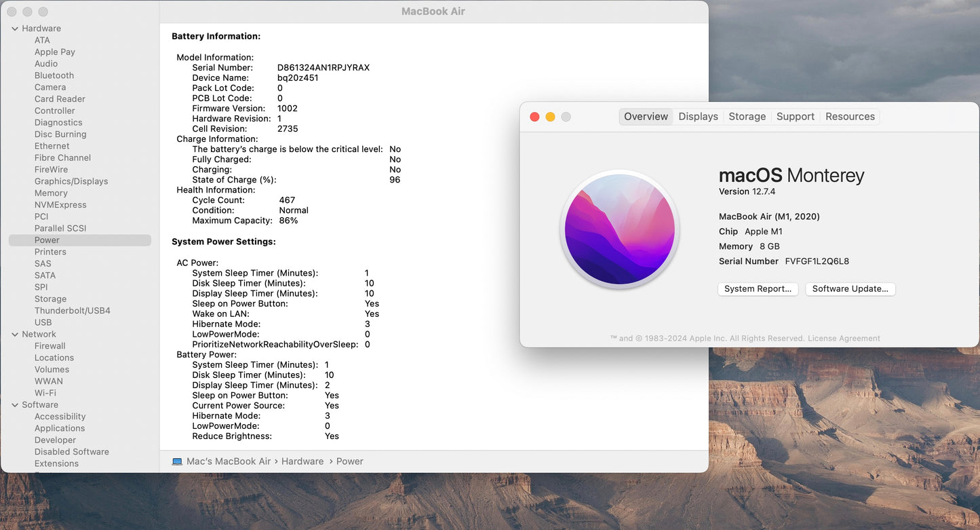Screen dimensions: 980x530
Task: Select Wi-Fi in the sidebar
Action: (45, 393)
